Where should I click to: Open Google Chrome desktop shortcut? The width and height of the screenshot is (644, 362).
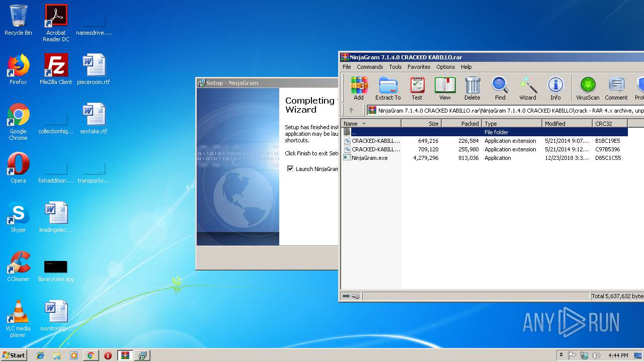[18, 122]
